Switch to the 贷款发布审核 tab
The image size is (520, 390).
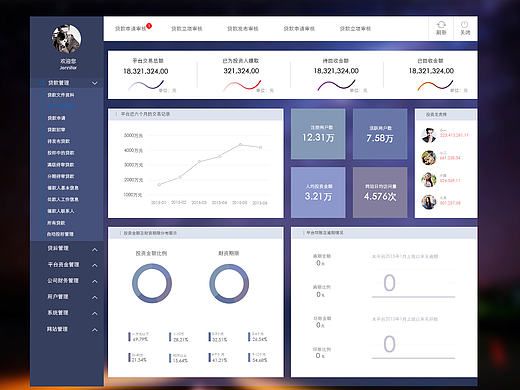click(243, 29)
